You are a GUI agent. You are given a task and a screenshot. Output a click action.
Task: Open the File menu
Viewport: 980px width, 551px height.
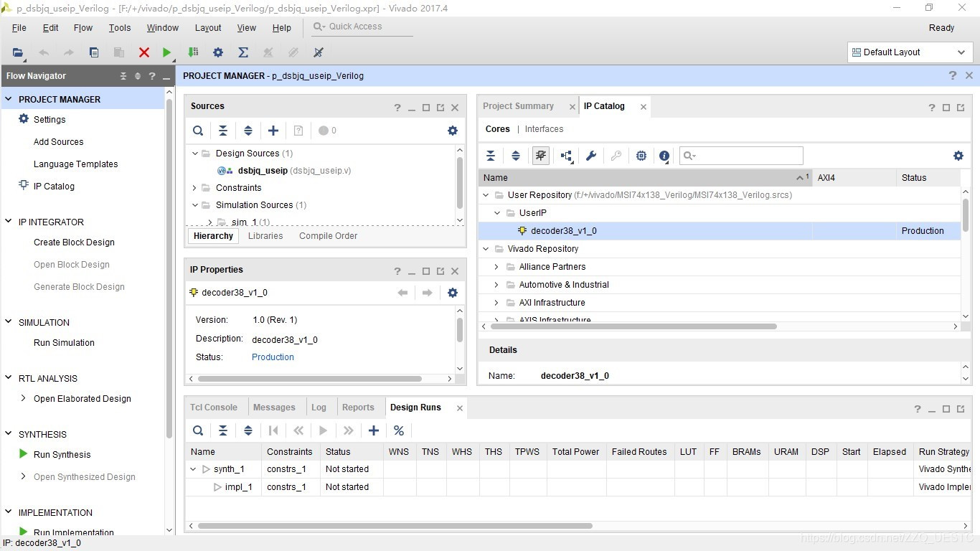tap(19, 28)
